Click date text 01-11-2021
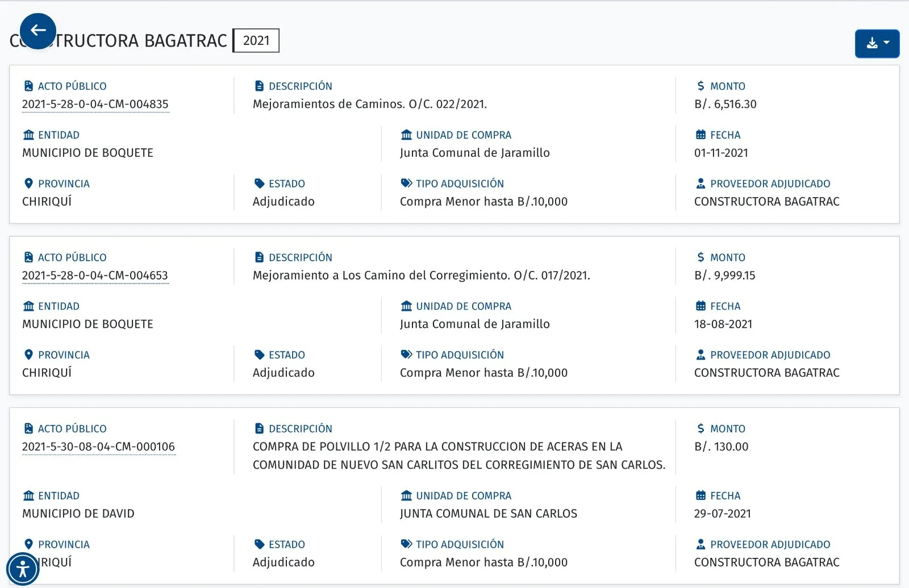Image resolution: width=909 pixels, height=588 pixels. (x=721, y=153)
